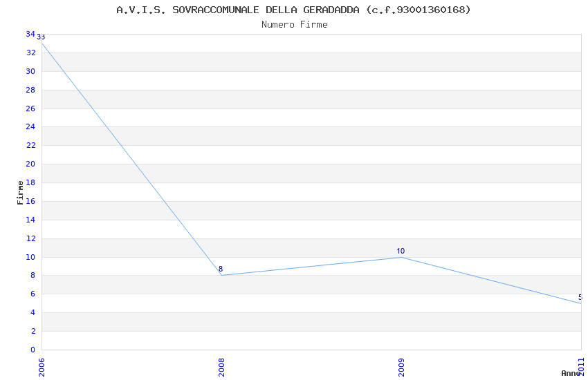Click y-axis tick value 26

pos(30,108)
